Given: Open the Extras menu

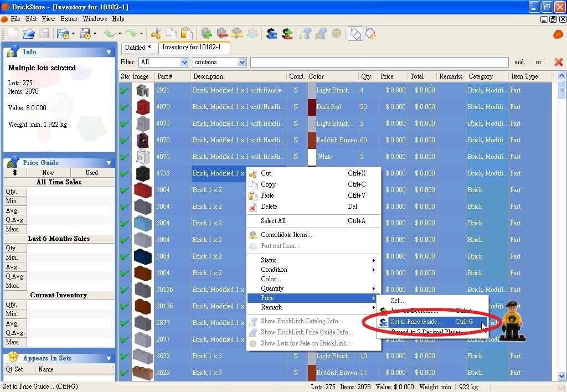Looking at the screenshot, I should tap(69, 19).
